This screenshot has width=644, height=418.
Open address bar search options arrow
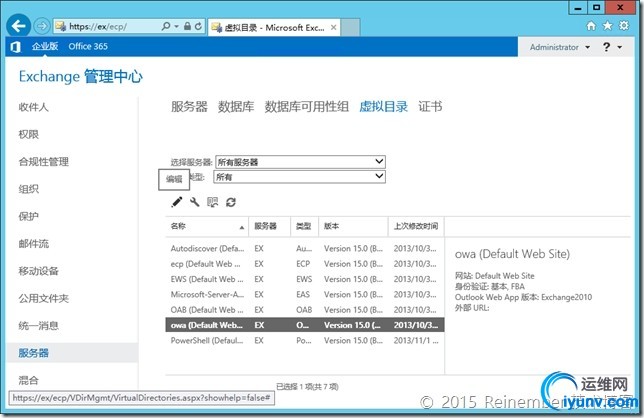pos(177,26)
